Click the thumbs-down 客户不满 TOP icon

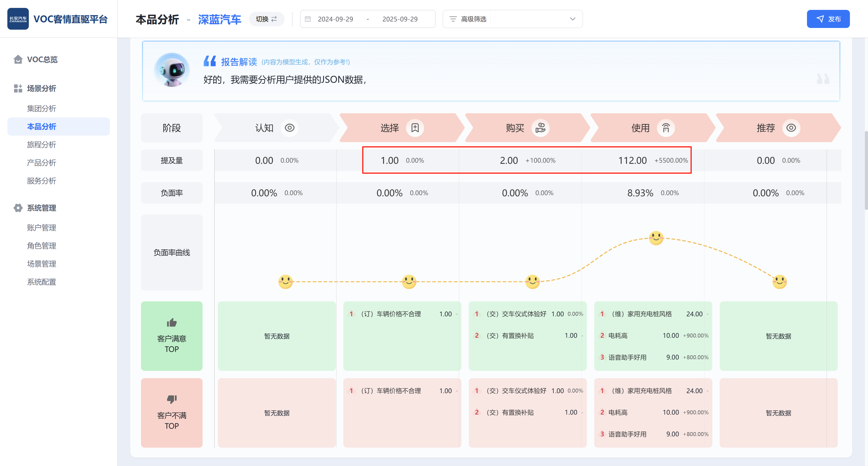[172, 399]
